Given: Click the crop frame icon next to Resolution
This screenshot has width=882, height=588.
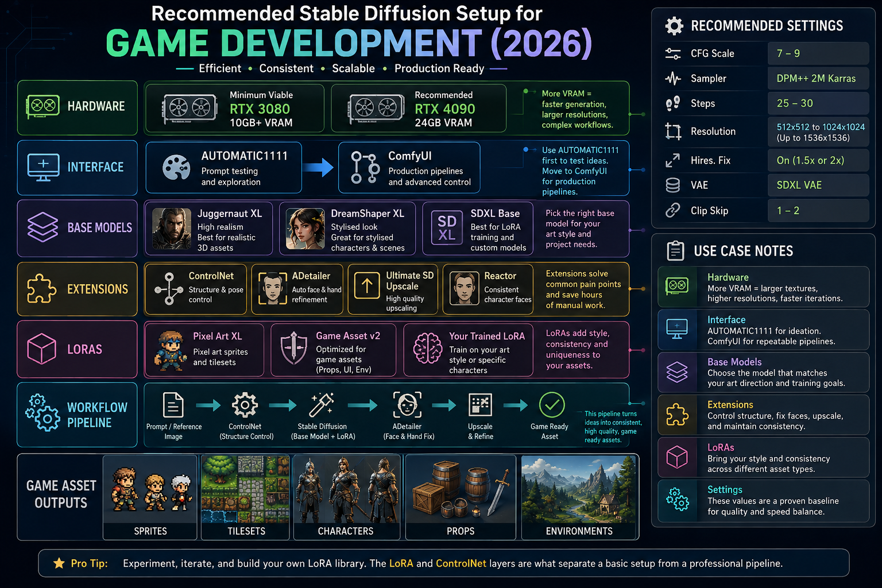Looking at the screenshot, I should (x=673, y=132).
